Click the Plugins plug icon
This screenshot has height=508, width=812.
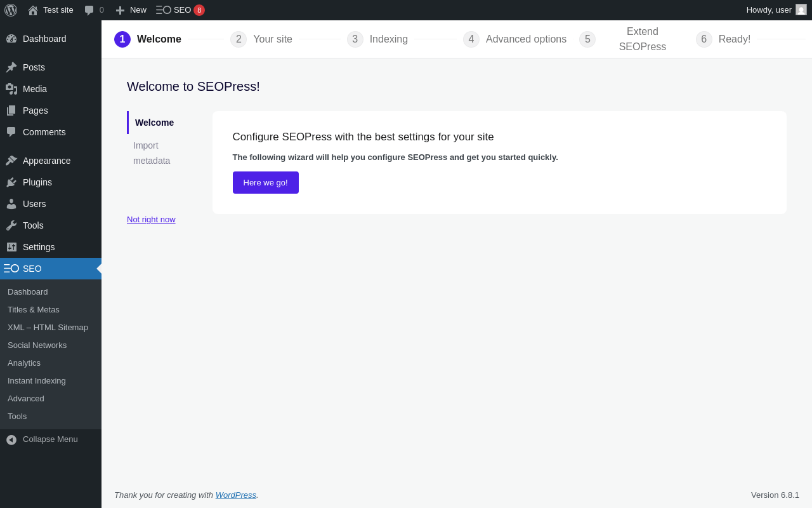pyautogui.click(x=11, y=182)
